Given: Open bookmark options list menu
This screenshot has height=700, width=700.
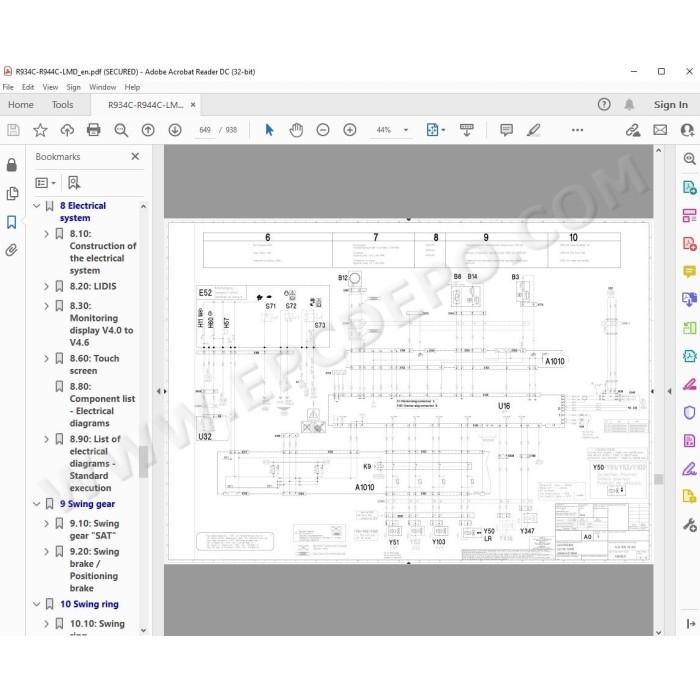Looking at the screenshot, I should pos(46,183).
